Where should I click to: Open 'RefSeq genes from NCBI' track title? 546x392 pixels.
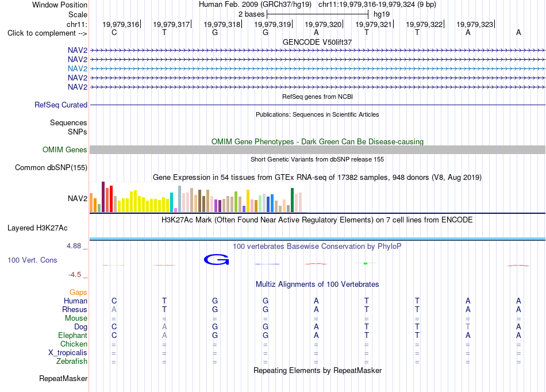(x=317, y=97)
